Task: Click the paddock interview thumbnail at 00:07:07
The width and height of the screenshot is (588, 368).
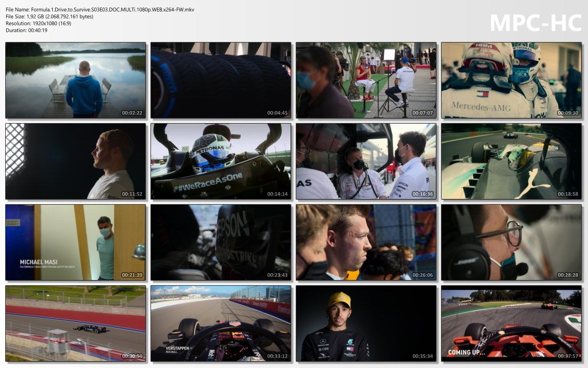Action: [x=366, y=80]
